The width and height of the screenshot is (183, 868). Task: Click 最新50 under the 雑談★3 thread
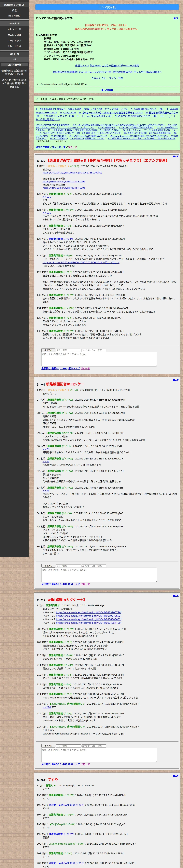(55, 369)
